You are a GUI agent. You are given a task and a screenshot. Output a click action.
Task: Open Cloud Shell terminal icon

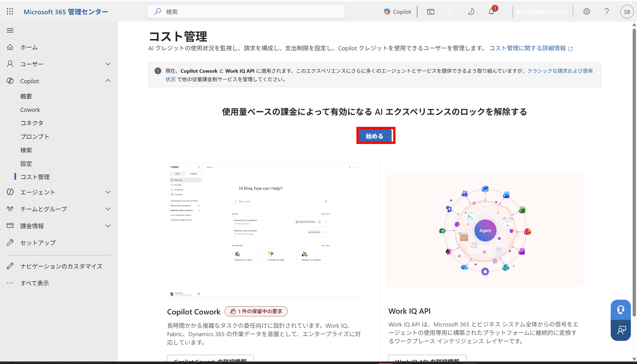tap(431, 12)
